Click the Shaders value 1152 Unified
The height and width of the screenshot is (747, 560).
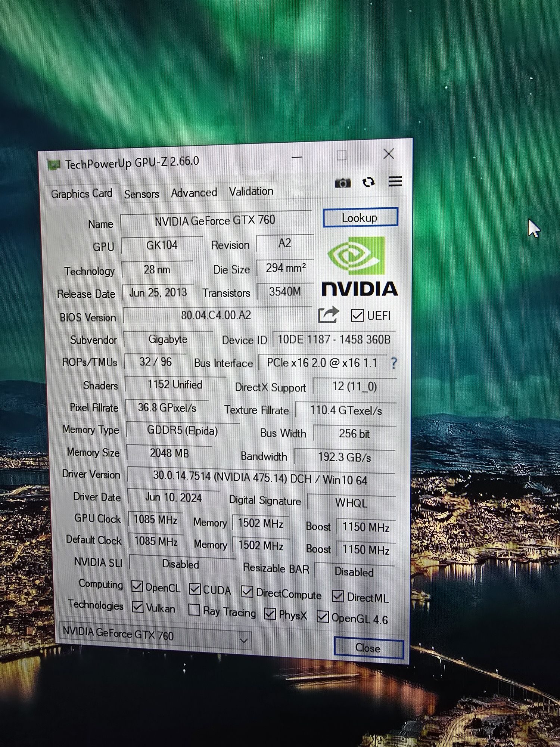175,385
